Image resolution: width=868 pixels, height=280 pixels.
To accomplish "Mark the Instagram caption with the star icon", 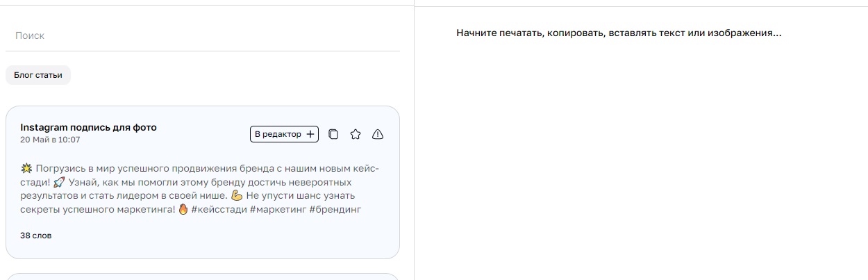I will tap(356, 134).
